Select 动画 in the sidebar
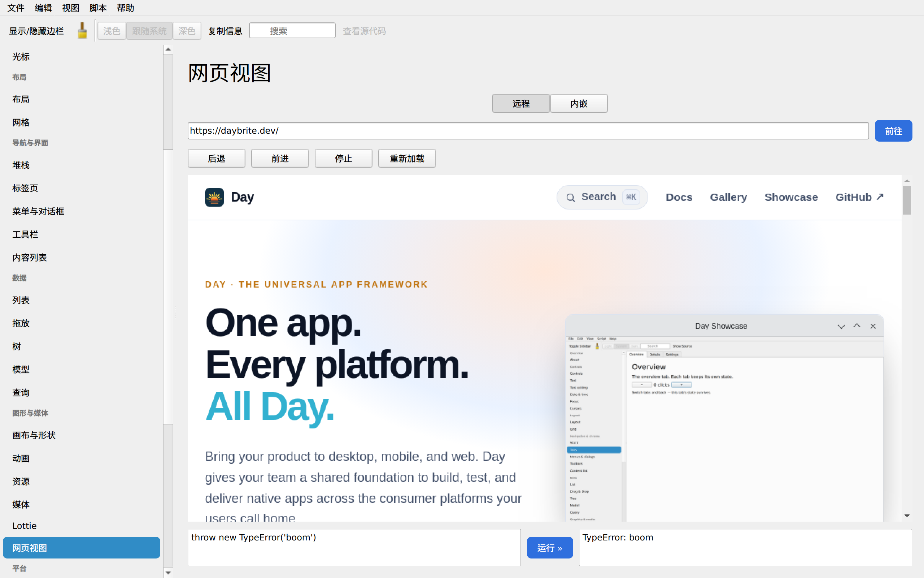The width and height of the screenshot is (924, 578). tap(81, 458)
